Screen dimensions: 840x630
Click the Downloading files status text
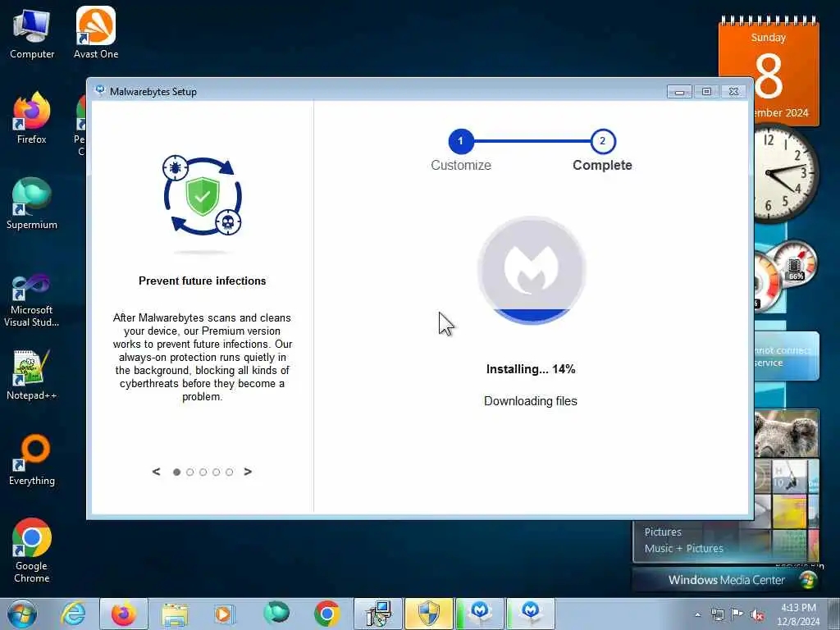pos(531,401)
